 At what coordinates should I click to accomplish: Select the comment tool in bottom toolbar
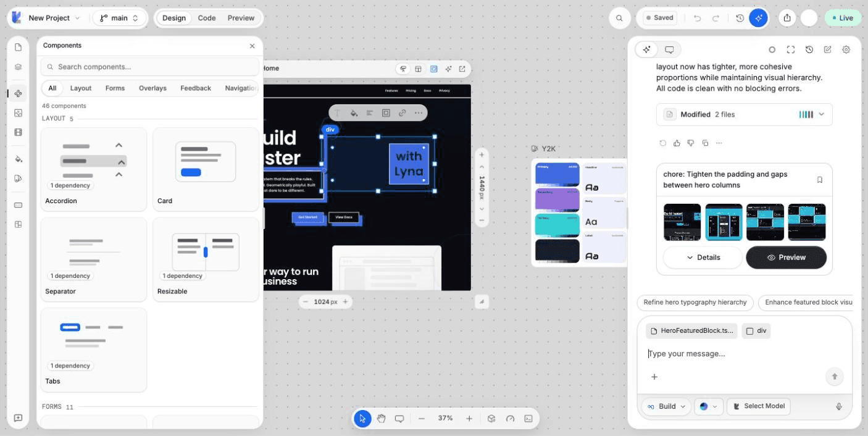pos(399,419)
